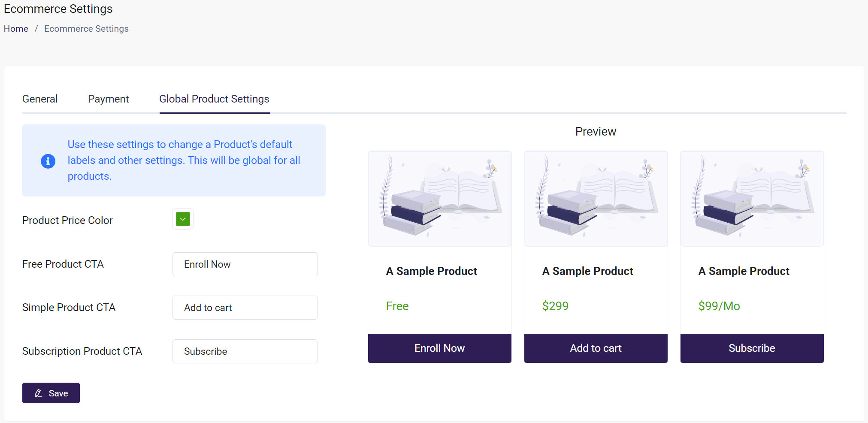Image resolution: width=868 pixels, height=423 pixels.
Task: Click the Simple Product CTA input field
Action: 245,308
